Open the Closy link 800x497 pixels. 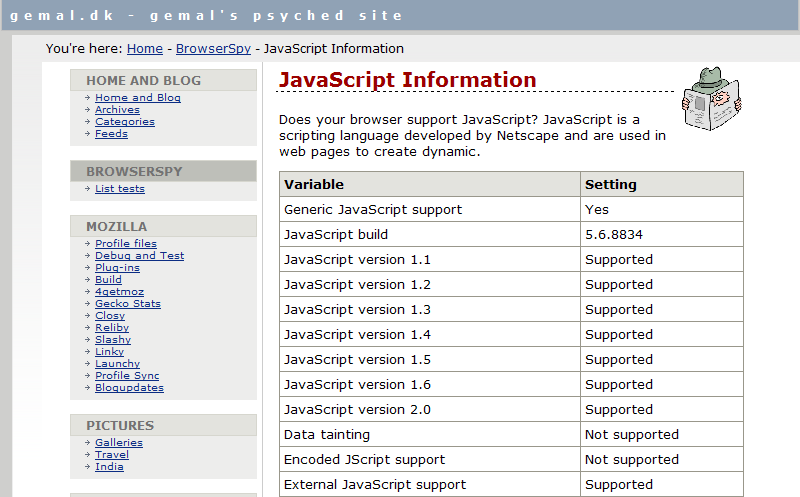coord(110,315)
